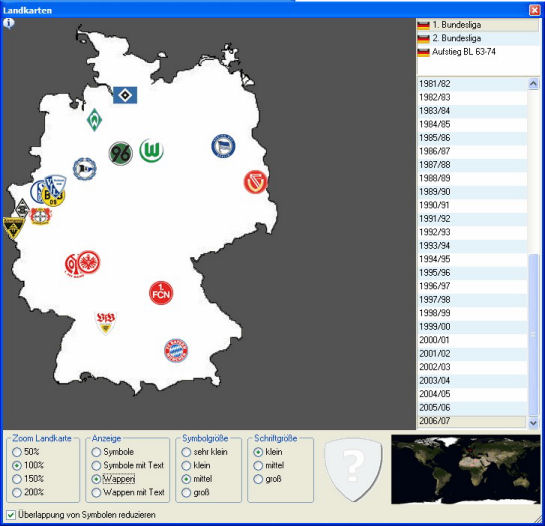Select season 1999/00

[x=472, y=326]
